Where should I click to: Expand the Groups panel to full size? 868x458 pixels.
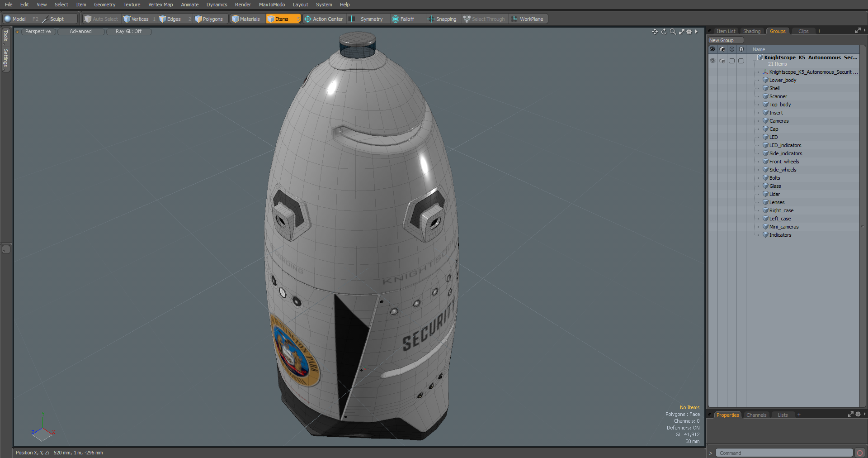coord(858,31)
